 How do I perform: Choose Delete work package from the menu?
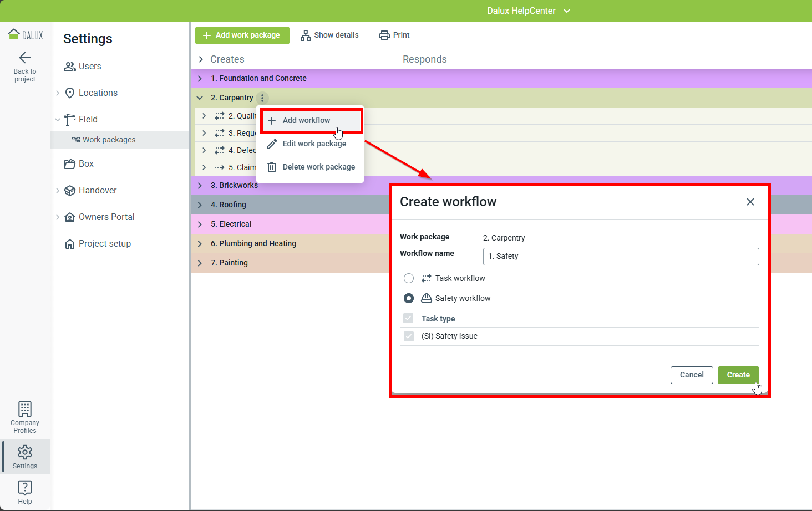[x=318, y=167]
